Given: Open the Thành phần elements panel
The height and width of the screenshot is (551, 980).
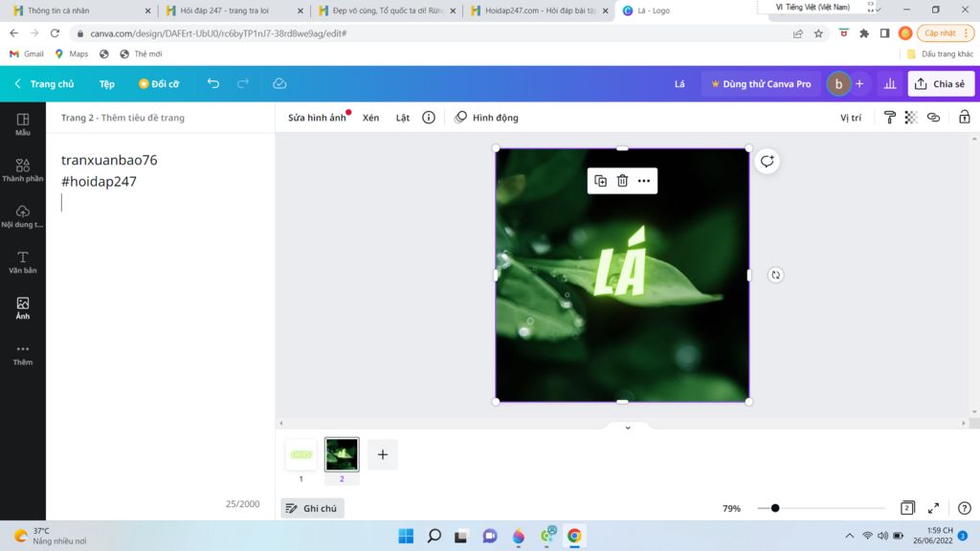Looking at the screenshot, I should pos(23,170).
